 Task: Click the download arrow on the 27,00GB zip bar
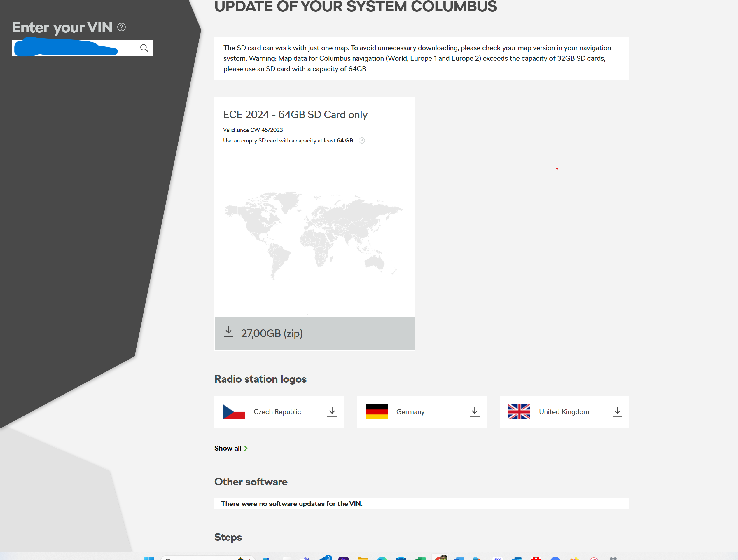coord(228,332)
